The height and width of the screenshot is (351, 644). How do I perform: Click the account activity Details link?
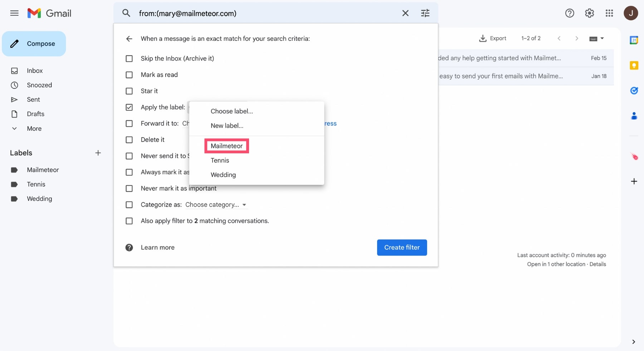coord(597,264)
